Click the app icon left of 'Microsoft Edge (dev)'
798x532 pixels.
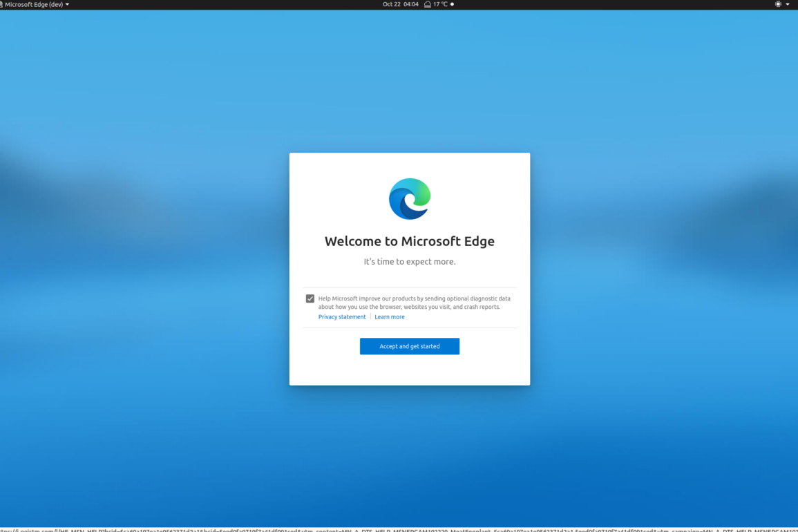pyautogui.click(x=1, y=4)
